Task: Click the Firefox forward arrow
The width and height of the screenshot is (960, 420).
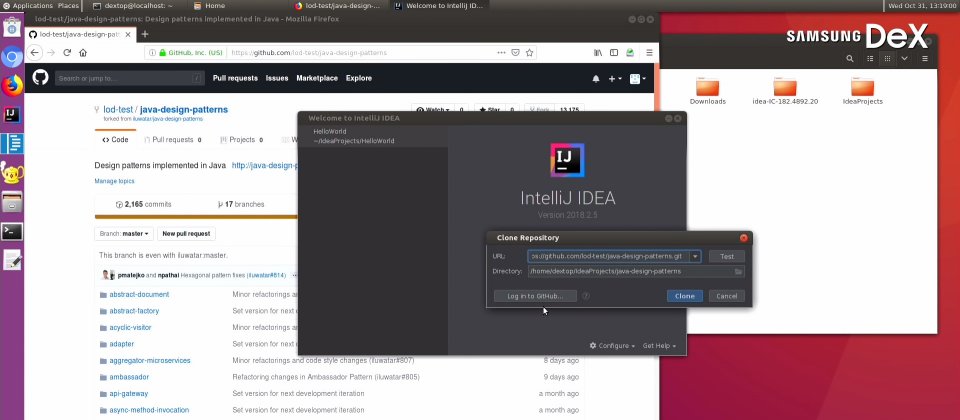Action: pos(51,53)
